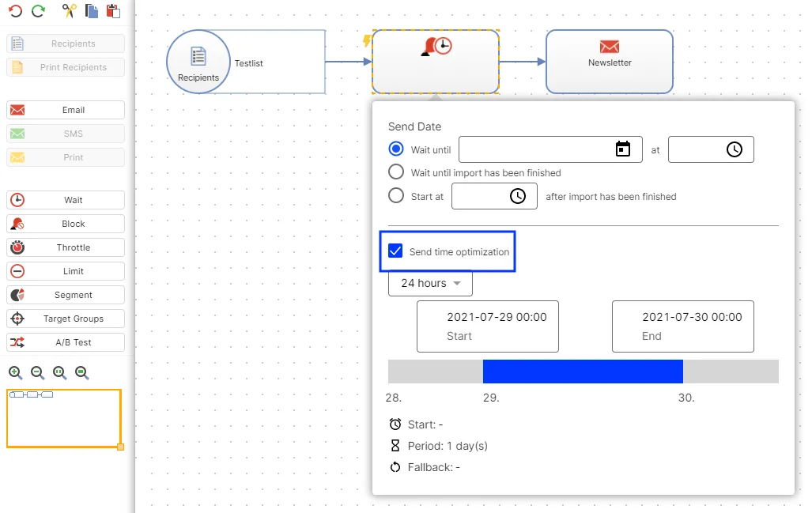Click the 'Period: 1 day(s)' summary line
Screen dimensions: 812x513
438,446
